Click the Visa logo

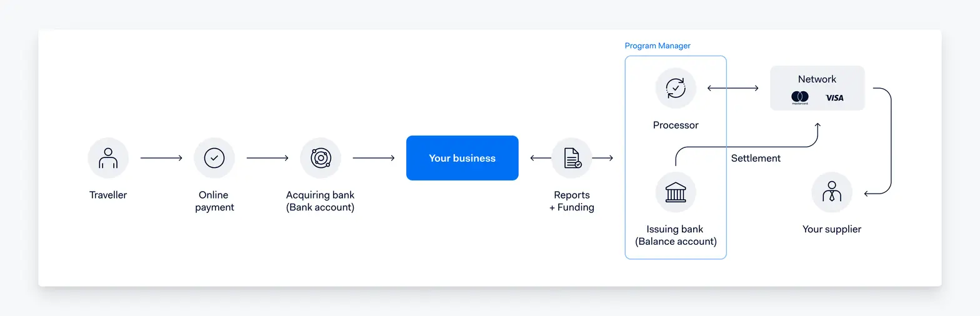(834, 97)
